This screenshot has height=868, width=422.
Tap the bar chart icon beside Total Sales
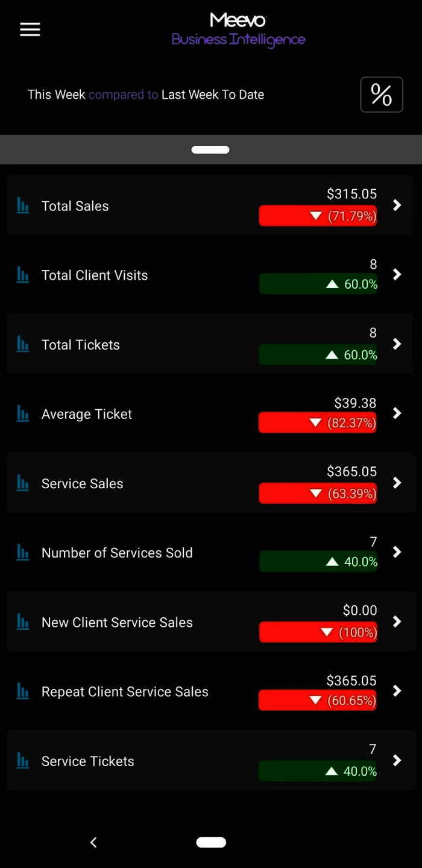[x=22, y=206]
